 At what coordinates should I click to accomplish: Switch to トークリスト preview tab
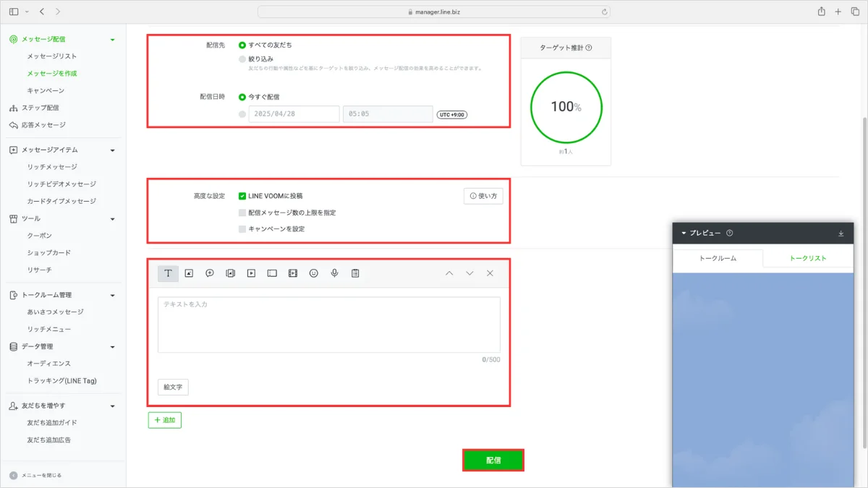[x=808, y=258]
